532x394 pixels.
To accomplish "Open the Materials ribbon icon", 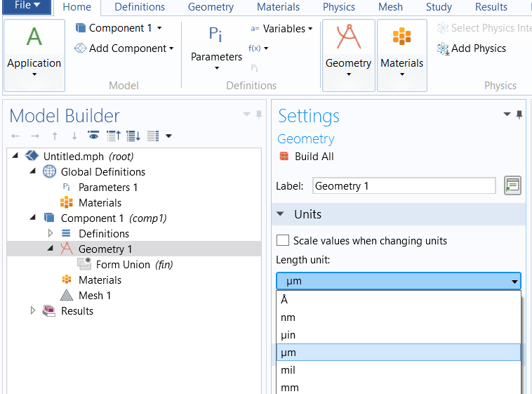I will (401, 48).
